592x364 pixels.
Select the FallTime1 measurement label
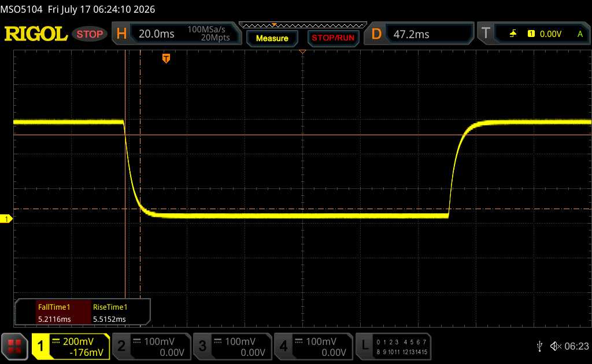pyautogui.click(x=54, y=307)
